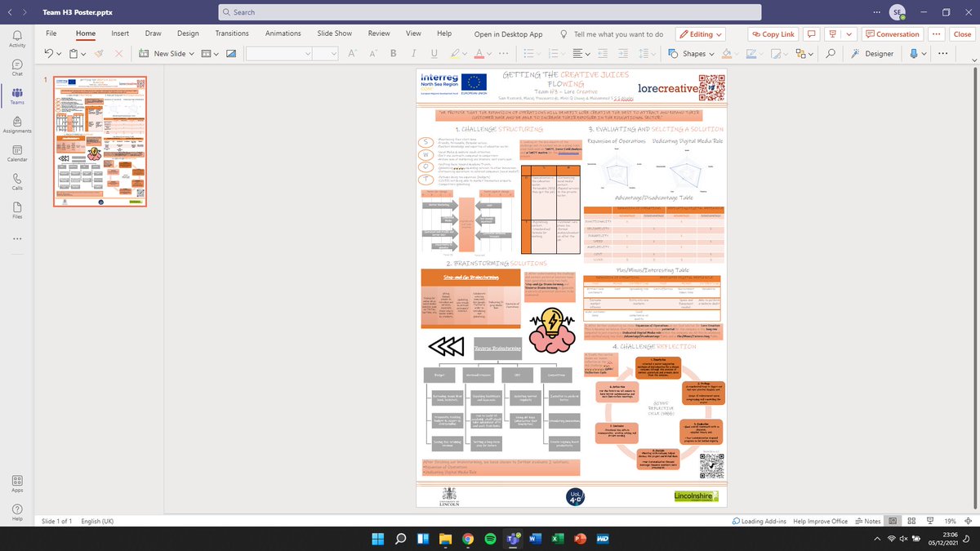Toggle Underline formatting
980x551 pixels.
(433, 53)
